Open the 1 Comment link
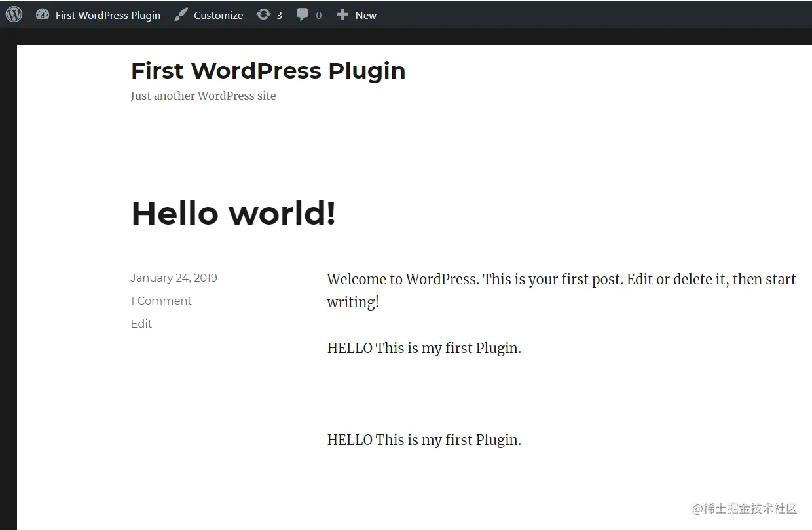The height and width of the screenshot is (530, 812). 161,301
